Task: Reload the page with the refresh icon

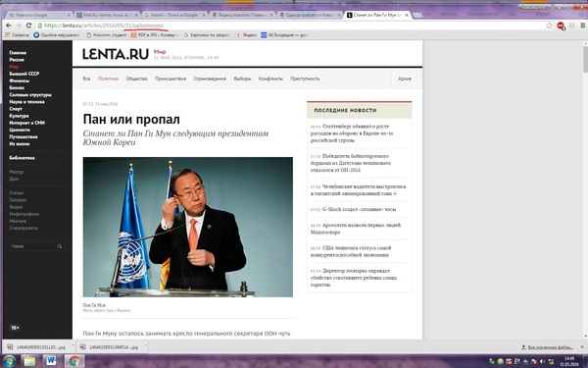Action: click(x=28, y=26)
